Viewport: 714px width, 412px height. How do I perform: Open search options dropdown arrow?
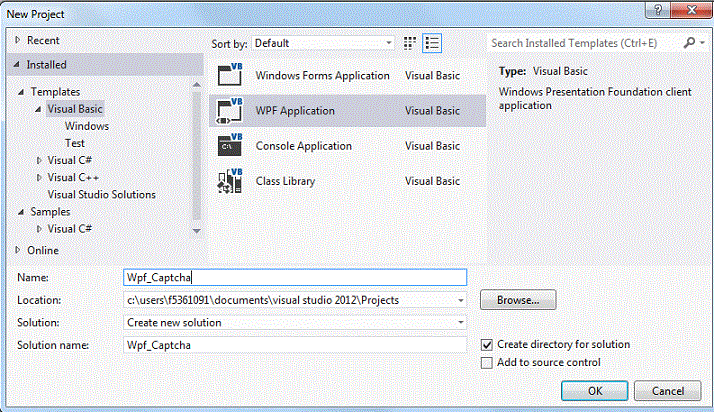[x=703, y=43]
